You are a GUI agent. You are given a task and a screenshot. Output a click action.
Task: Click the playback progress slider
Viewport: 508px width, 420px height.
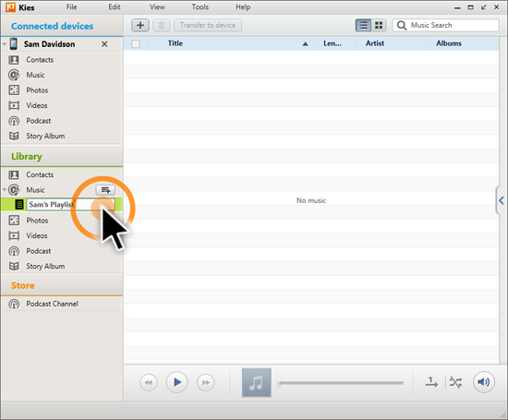click(340, 383)
